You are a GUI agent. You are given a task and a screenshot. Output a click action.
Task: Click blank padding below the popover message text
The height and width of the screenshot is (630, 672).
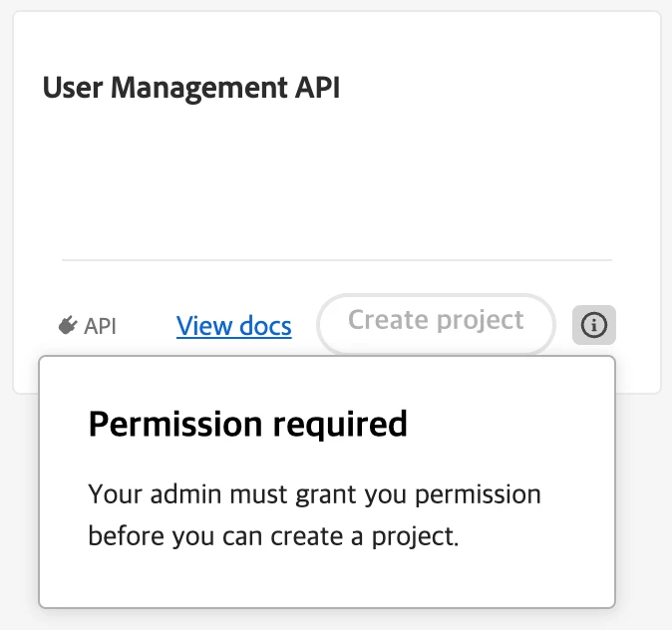(326, 578)
